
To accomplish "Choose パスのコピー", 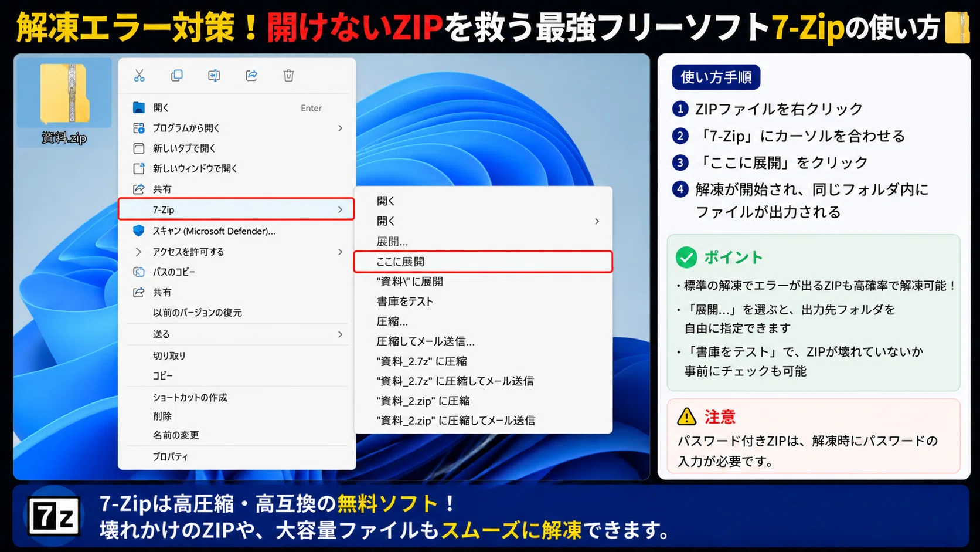I will pyautogui.click(x=236, y=272).
